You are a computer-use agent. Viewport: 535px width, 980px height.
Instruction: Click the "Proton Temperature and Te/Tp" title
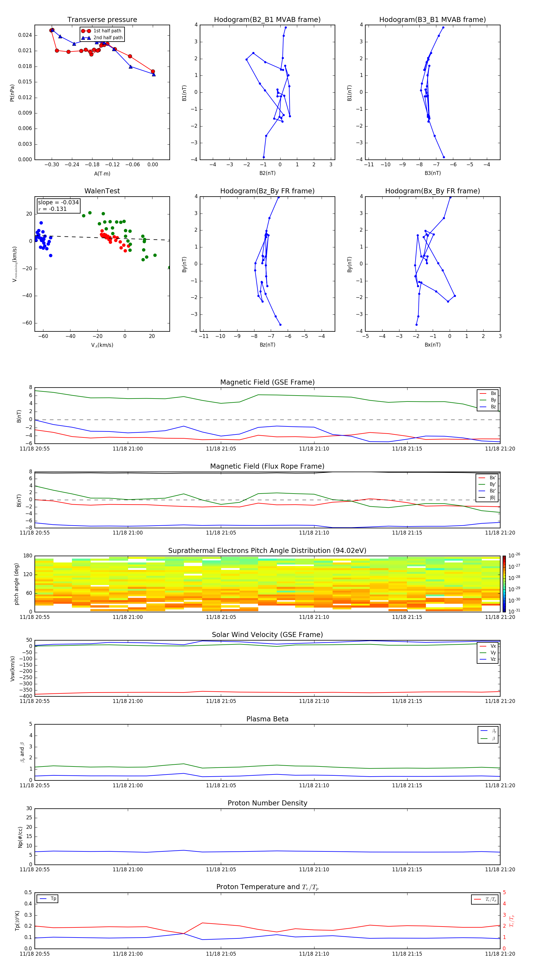pos(267,887)
